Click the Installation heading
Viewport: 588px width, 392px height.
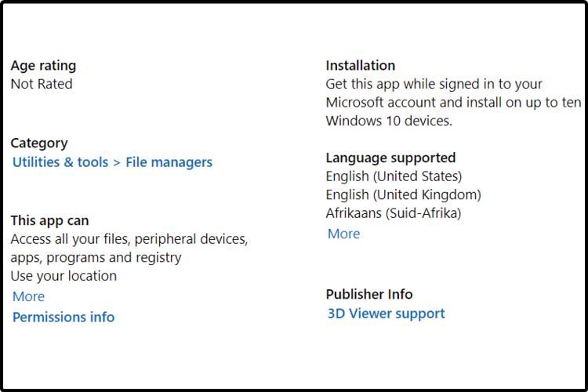click(x=361, y=66)
